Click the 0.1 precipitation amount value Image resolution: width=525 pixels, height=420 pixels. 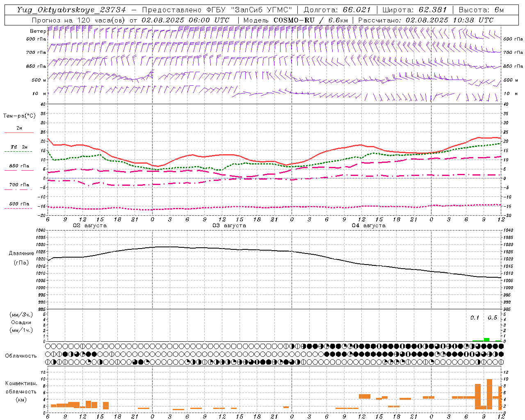pos(475,318)
